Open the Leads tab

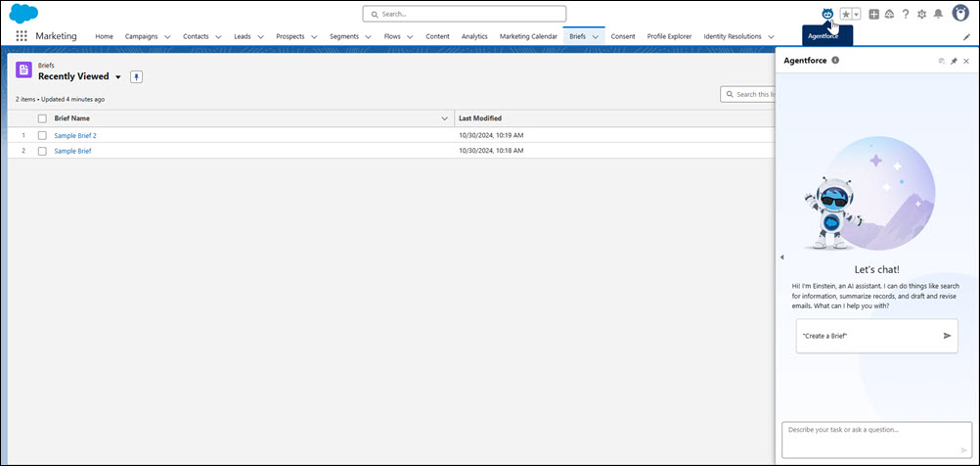click(x=243, y=36)
